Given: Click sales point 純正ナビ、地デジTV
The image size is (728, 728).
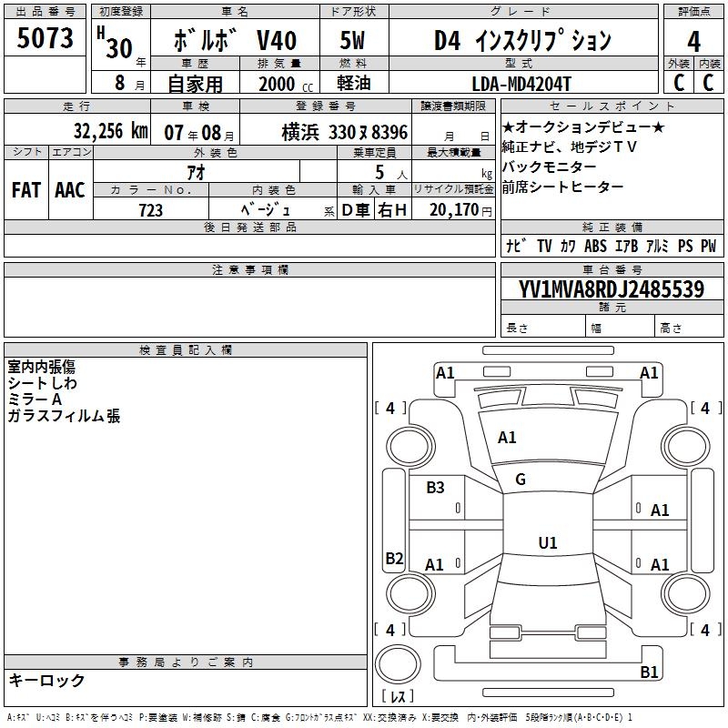Looking at the screenshot, I should tap(570, 147).
